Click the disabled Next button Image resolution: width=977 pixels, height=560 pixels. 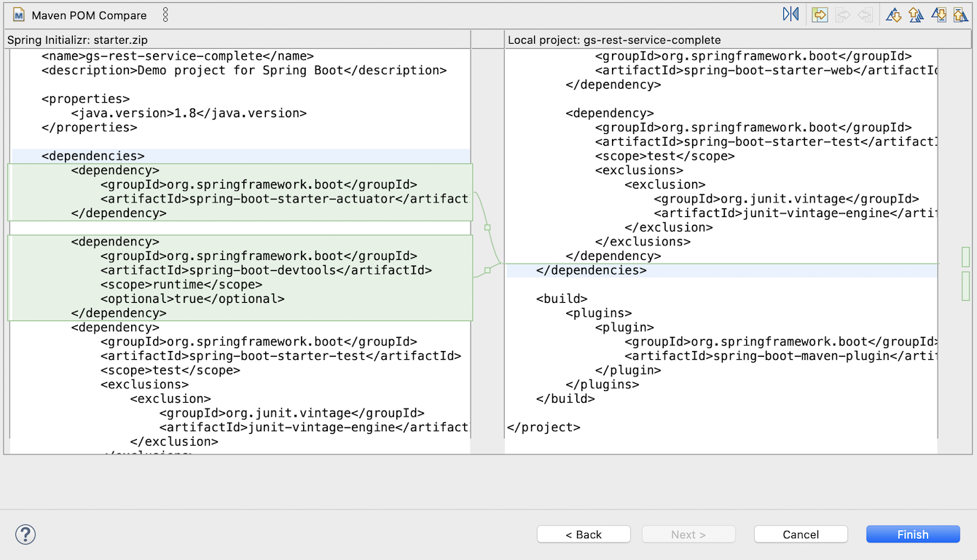click(688, 535)
